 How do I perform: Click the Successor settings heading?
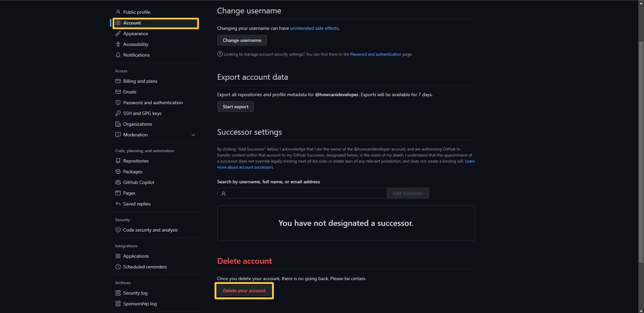point(250,132)
